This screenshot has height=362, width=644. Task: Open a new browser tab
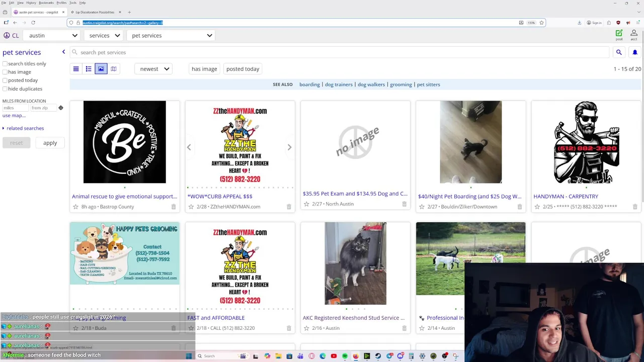129,12
